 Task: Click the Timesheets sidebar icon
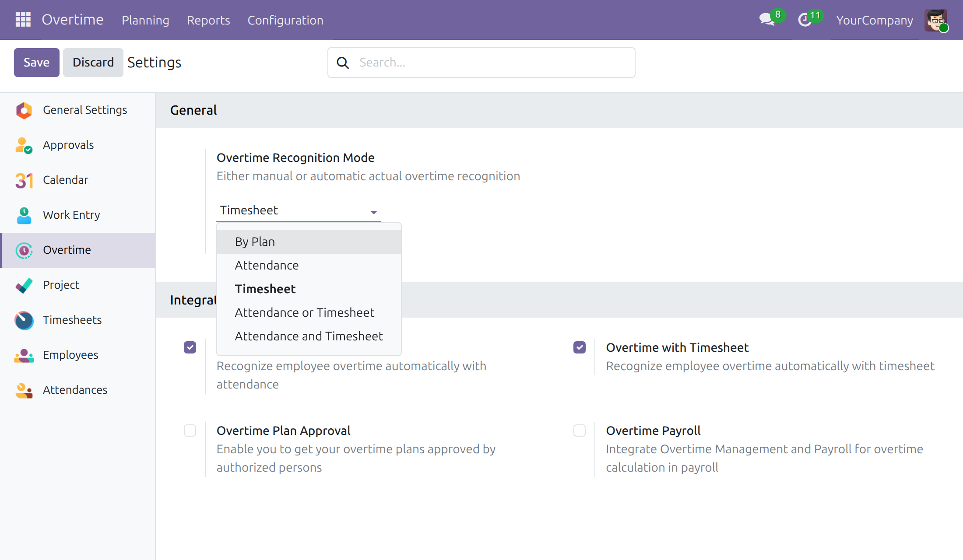[24, 320]
